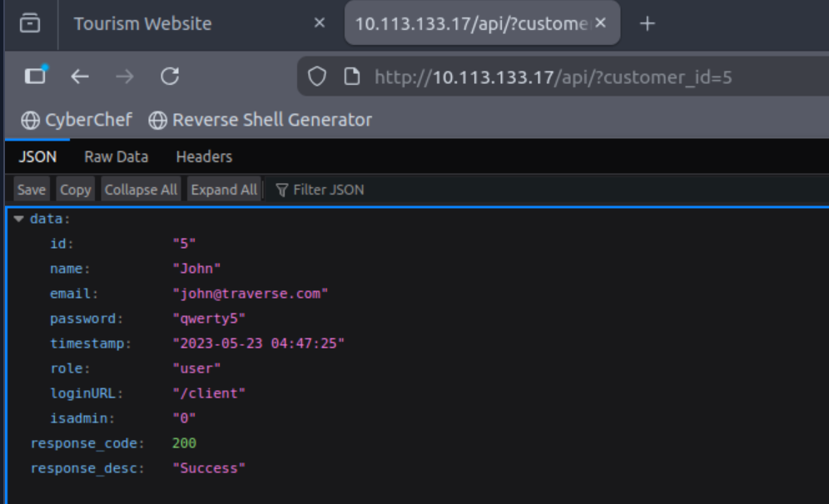Save the JSON response

(31, 190)
